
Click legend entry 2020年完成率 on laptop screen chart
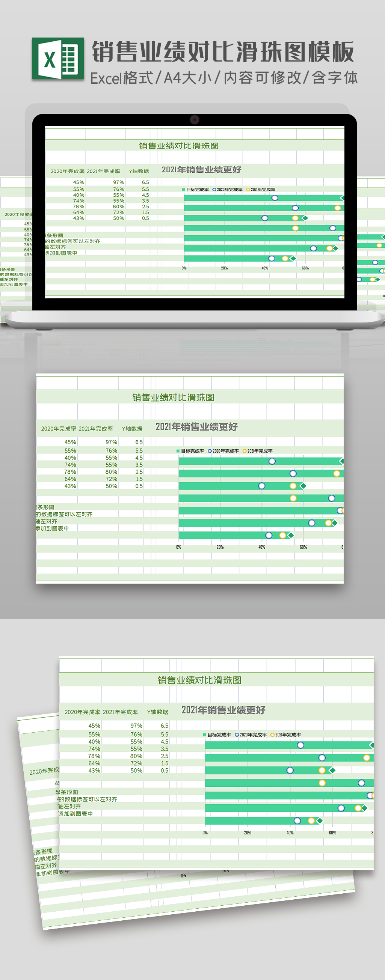[227, 190]
